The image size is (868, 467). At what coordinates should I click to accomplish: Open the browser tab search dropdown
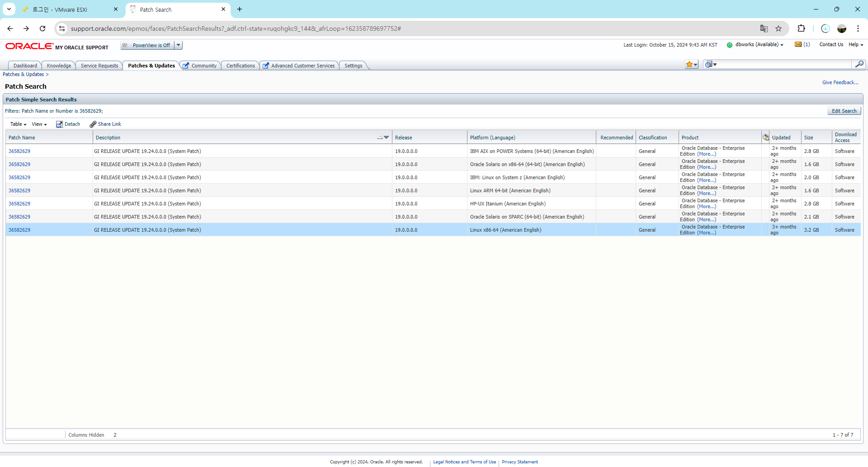pos(9,9)
